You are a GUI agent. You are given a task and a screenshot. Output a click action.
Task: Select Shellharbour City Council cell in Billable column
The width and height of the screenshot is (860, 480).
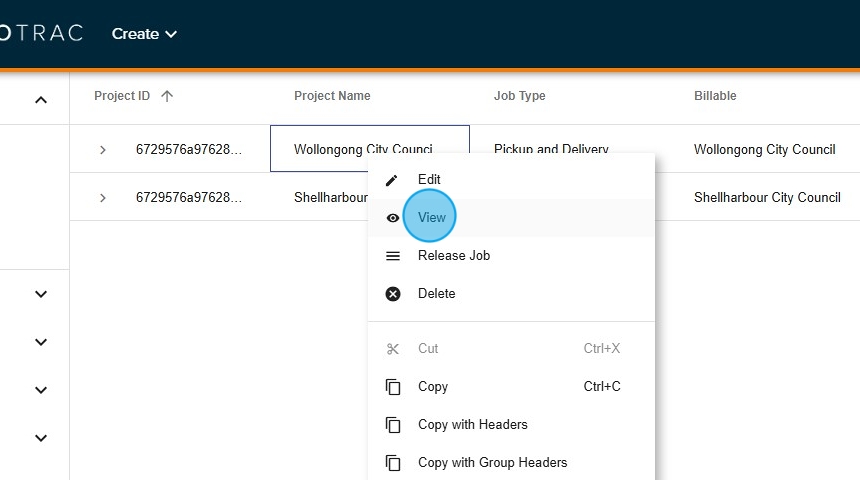(x=767, y=198)
